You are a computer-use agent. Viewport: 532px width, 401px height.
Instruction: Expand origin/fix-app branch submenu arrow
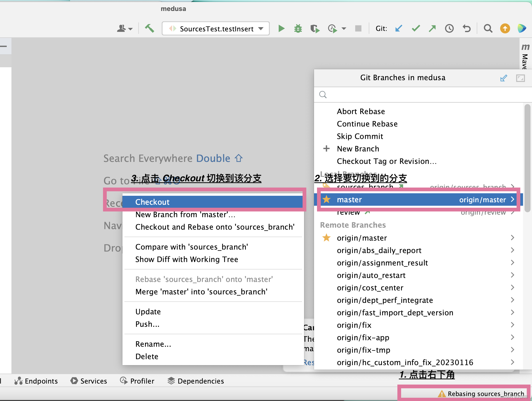coord(512,337)
